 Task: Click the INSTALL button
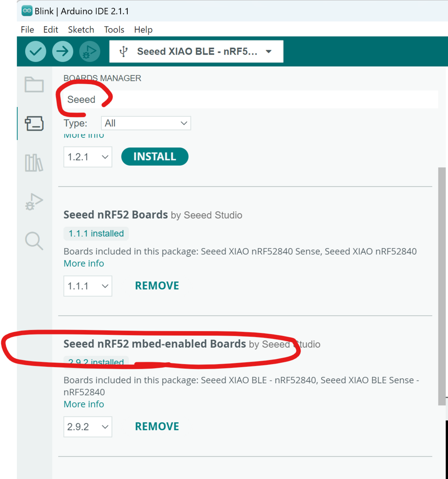pos(155,156)
